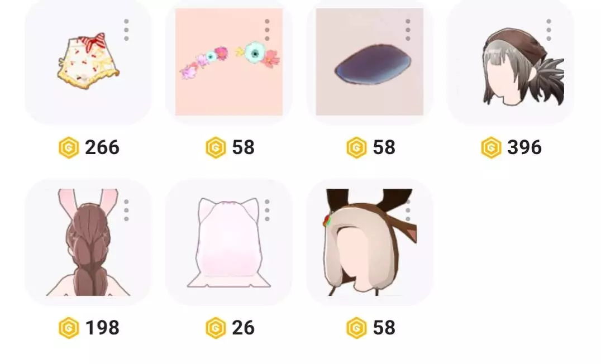Select the reindeer antler hood thumbnail

point(370,242)
